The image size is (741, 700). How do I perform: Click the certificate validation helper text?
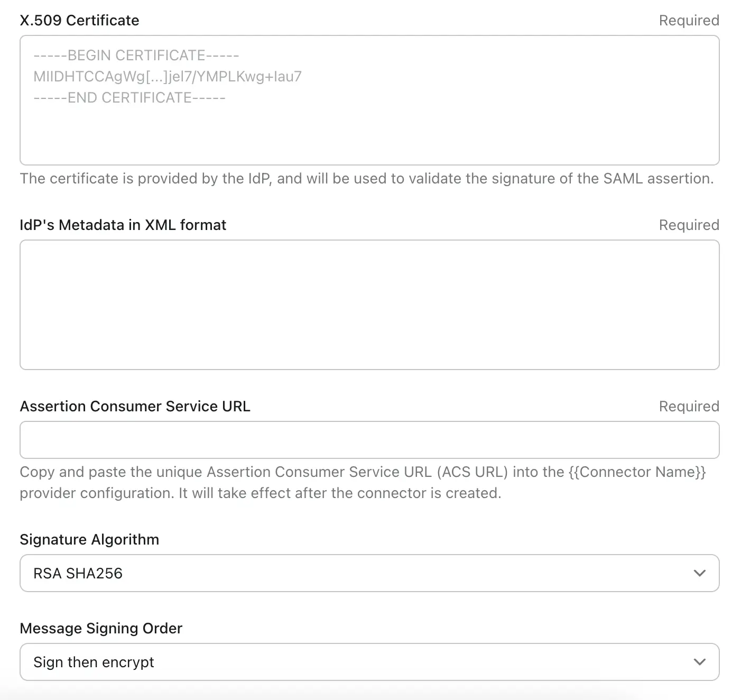[x=367, y=178]
